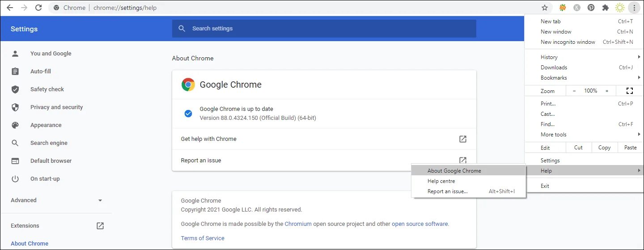
Task: Reload the page with the refresh icon
Action: click(x=38, y=8)
